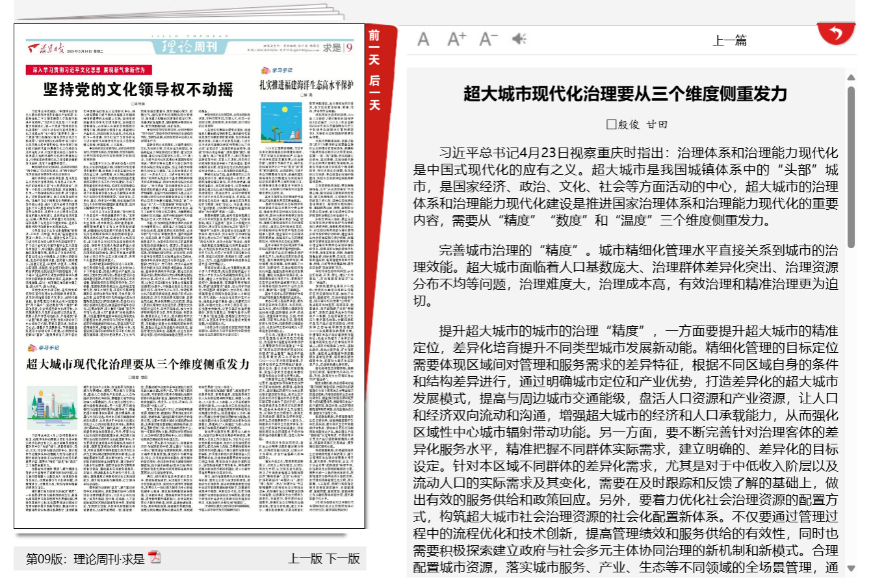Image resolution: width=871 pixels, height=588 pixels.
Task: Select 超大城市现代化治理 headline in page preview
Action: [x=138, y=364]
